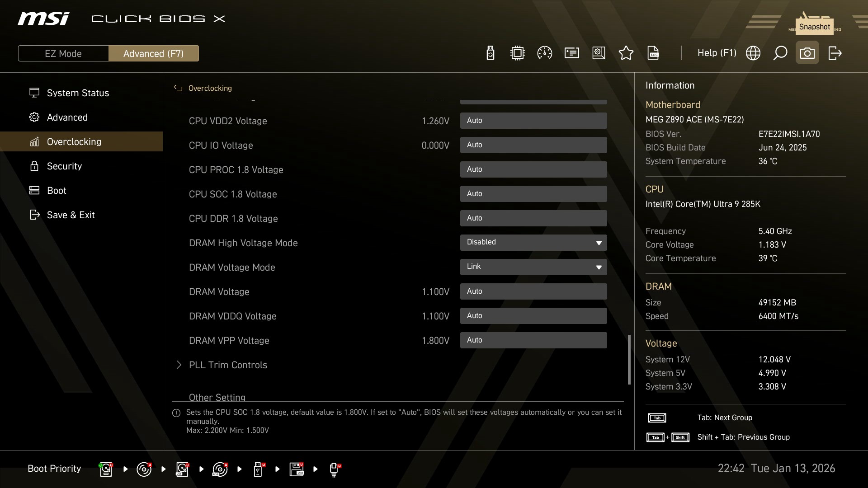Click the star Favorites icon
This screenshot has height=488, width=868.
(x=626, y=53)
